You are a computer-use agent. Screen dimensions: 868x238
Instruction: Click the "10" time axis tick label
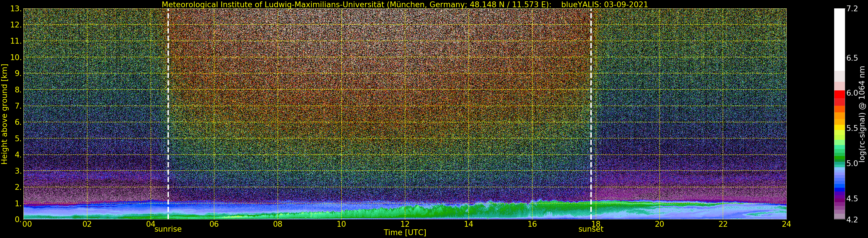[x=341, y=224]
